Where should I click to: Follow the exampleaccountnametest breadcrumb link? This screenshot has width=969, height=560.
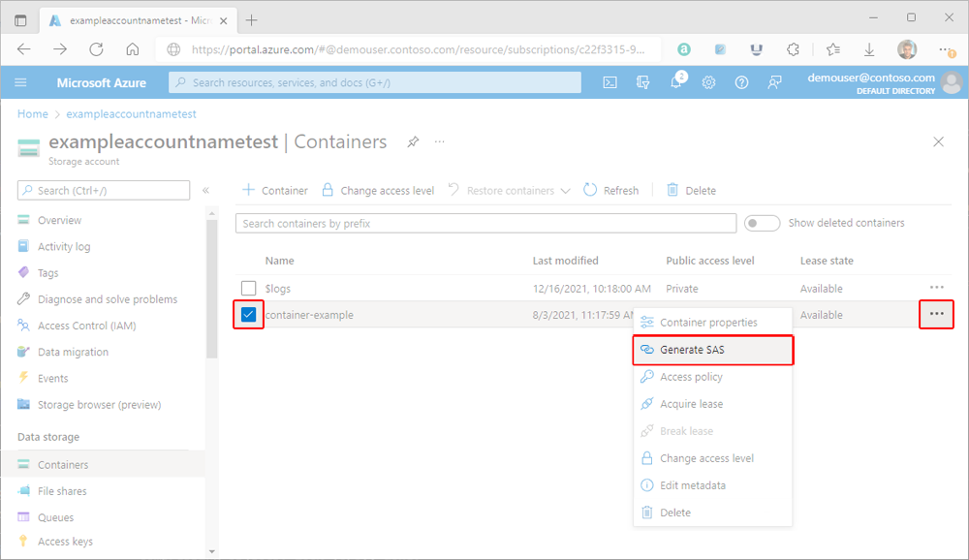pos(131,113)
